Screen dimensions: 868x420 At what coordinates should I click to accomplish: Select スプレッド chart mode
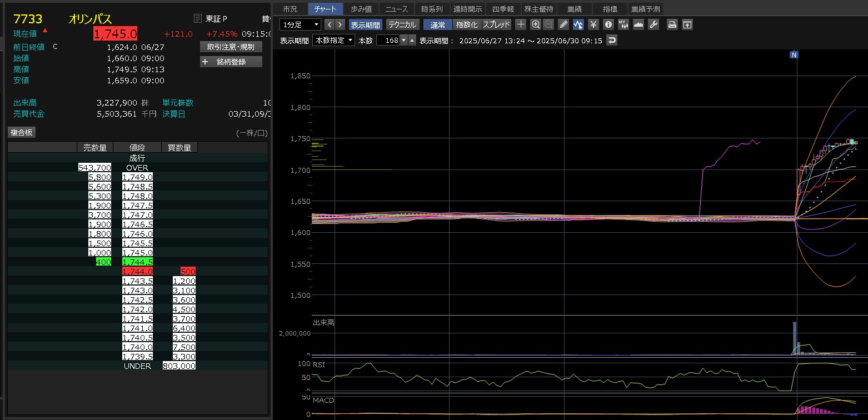coord(496,24)
